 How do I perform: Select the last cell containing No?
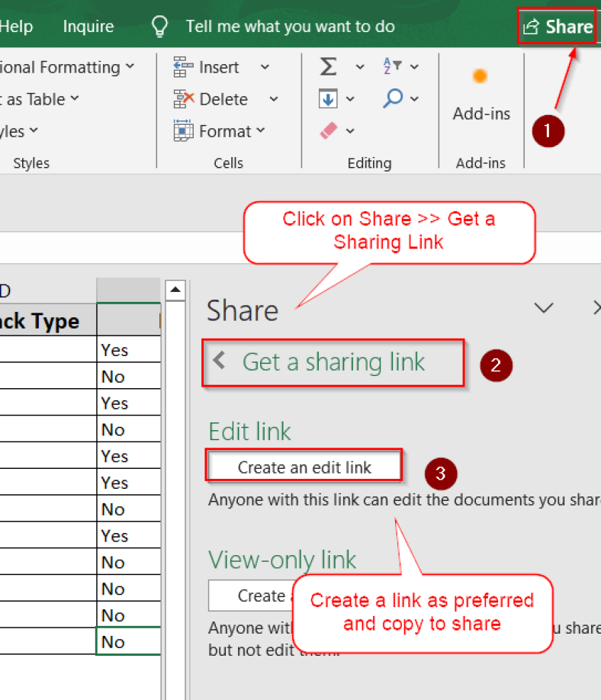(127, 641)
